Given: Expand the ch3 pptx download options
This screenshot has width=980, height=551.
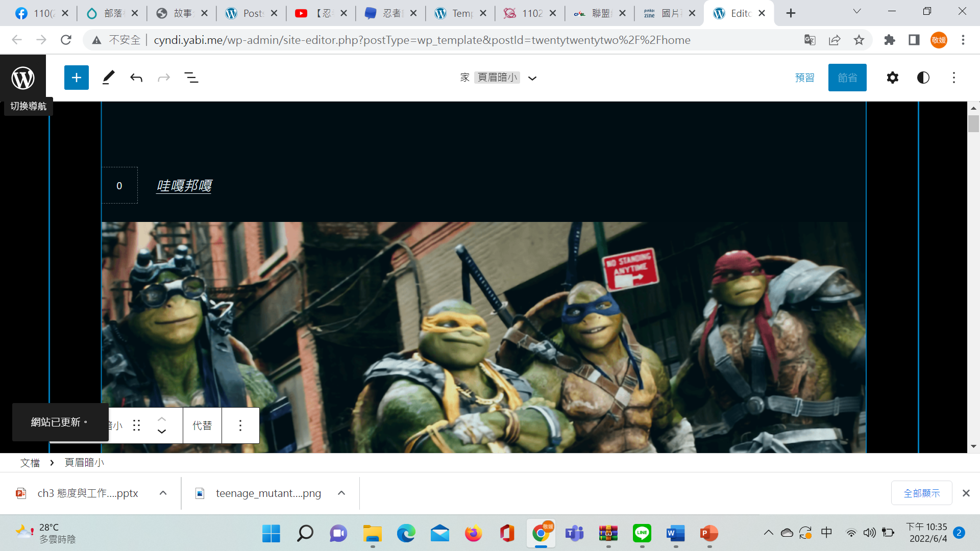Looking at the screenshot, I should coord(163,493).
